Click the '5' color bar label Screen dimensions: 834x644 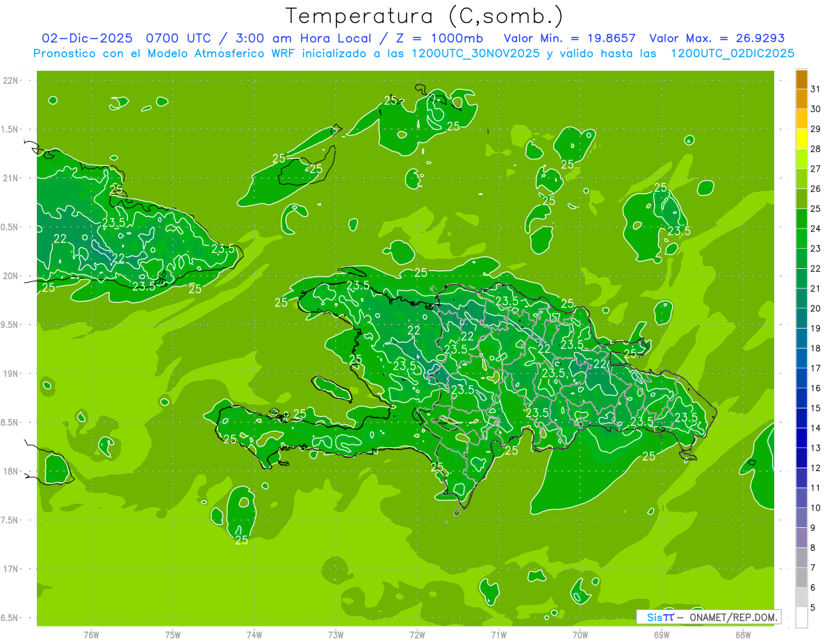tap(813, 607)
